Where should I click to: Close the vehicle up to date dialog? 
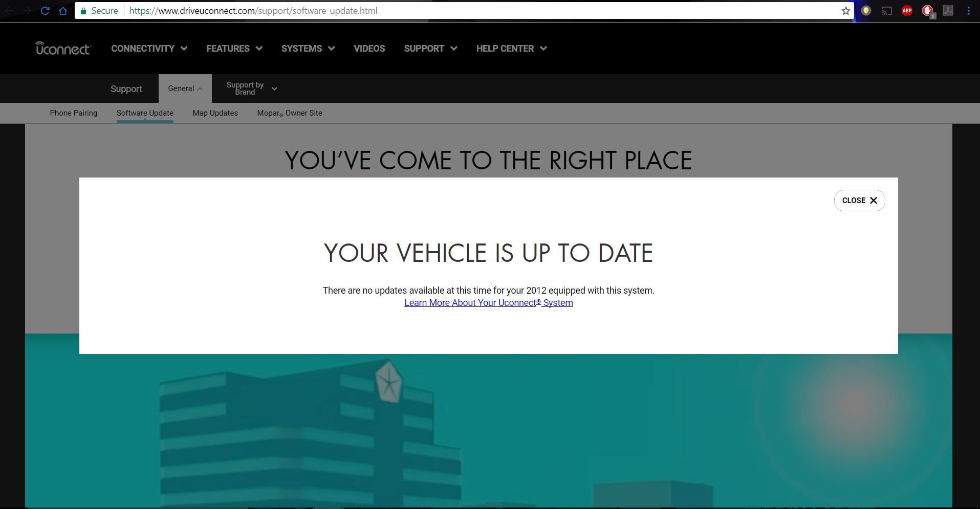tap(859, 201)
